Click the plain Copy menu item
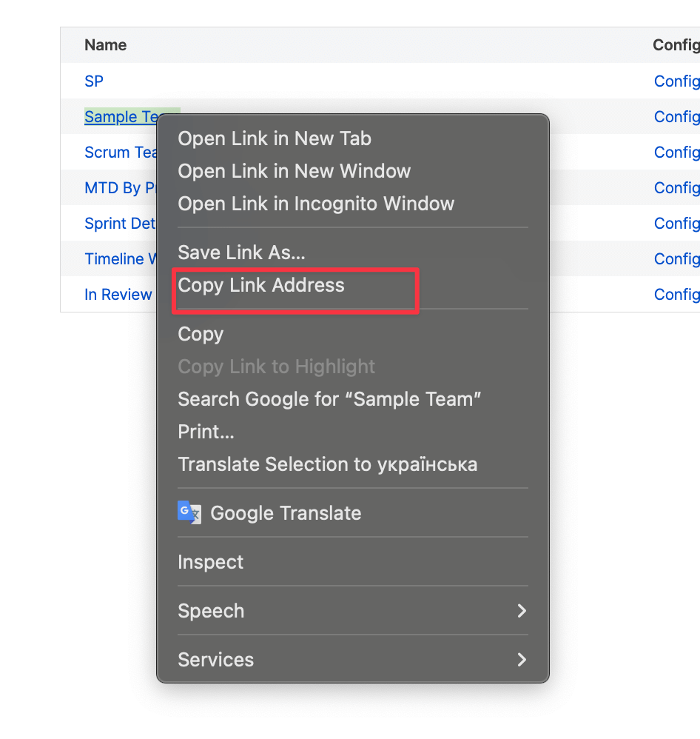Viewport: 700px width, 739px height. pyautogui.click(x=201, y=334)
